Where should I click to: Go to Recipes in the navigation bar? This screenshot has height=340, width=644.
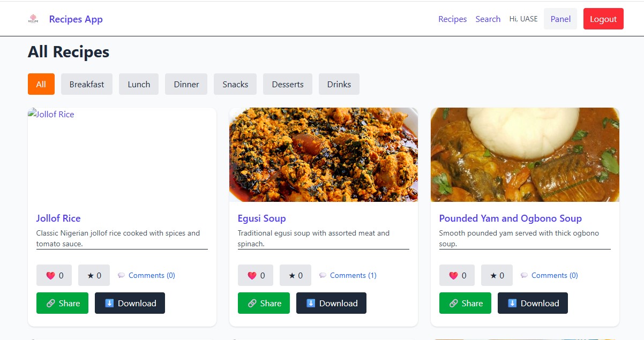tap(453, 19)
